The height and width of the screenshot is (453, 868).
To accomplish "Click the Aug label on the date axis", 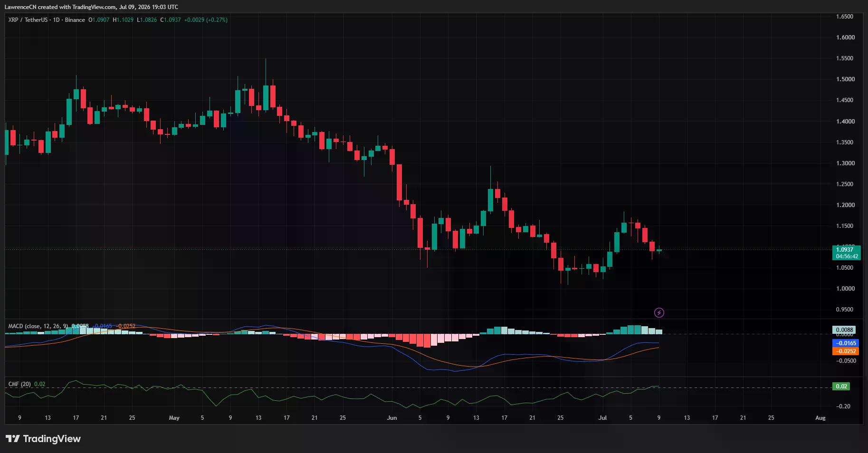I will (820, 418).
